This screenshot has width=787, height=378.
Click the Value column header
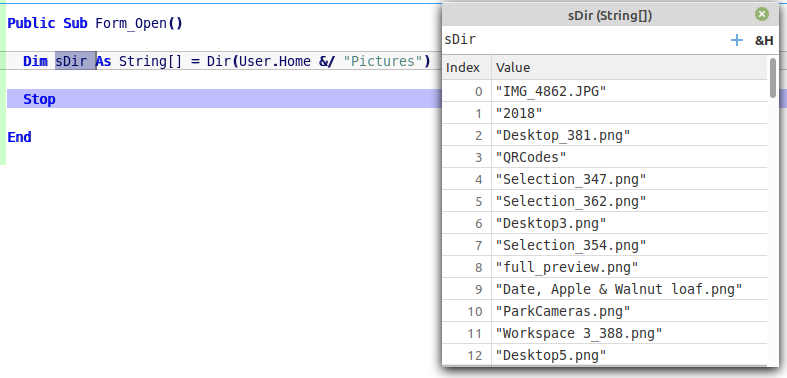(629, 67)
